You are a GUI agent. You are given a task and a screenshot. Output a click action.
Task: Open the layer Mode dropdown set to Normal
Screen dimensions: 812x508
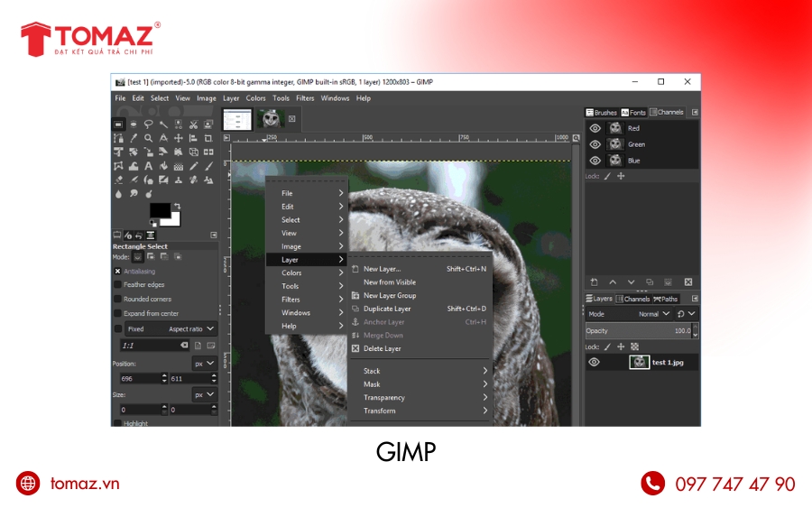(x=654, y=314)
